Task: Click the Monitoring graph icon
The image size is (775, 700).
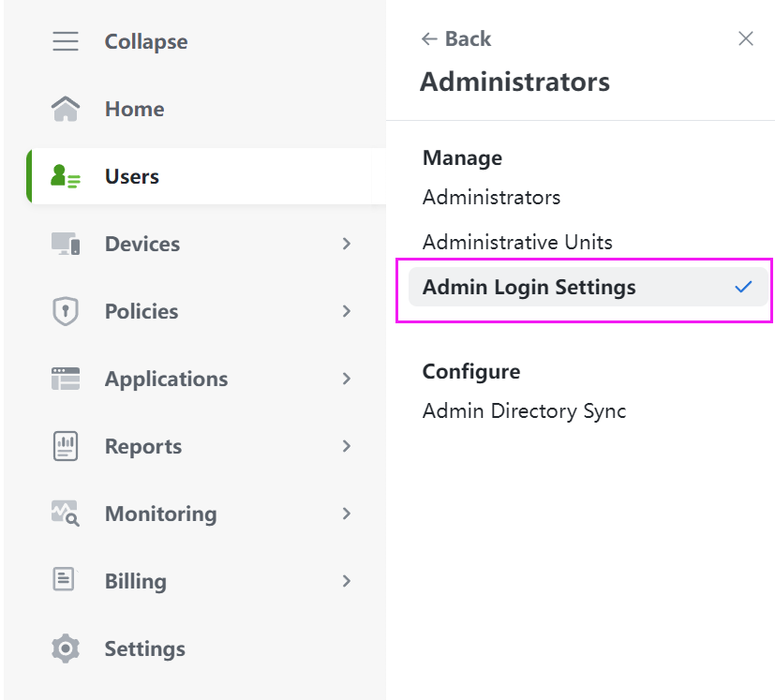Action: pos(66,514)
